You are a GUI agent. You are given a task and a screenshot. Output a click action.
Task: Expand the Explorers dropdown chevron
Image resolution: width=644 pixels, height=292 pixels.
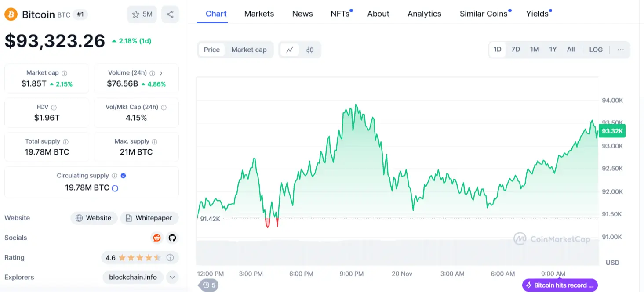173,278
